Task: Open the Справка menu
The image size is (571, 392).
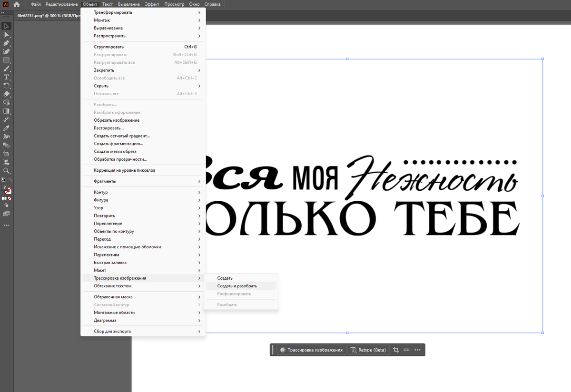Action: [212, 4]
